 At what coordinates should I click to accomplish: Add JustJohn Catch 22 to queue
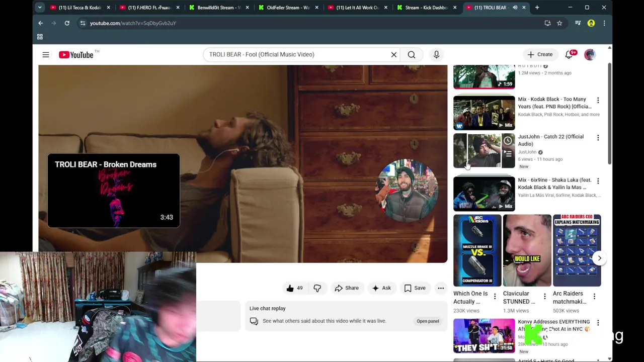(508, 154)
